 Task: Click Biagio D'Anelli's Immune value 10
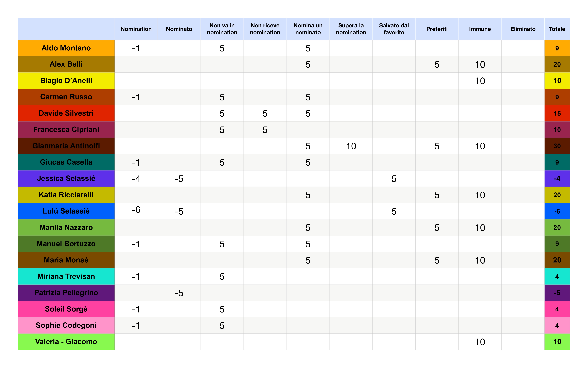pos(480,81)
